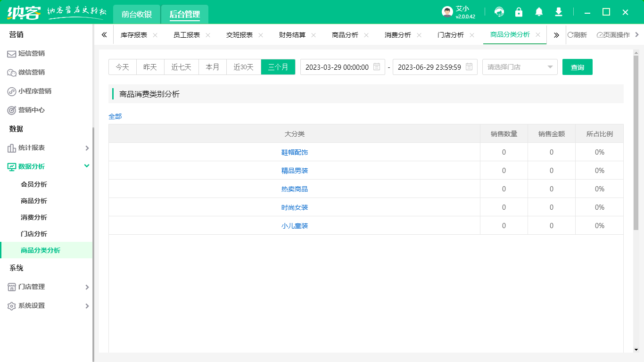Open end date calendar picker icon

point(469,67)
